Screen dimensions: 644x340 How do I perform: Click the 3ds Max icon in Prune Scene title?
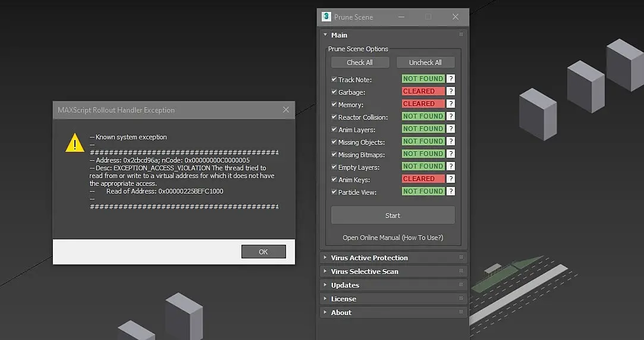coord(326,17)
